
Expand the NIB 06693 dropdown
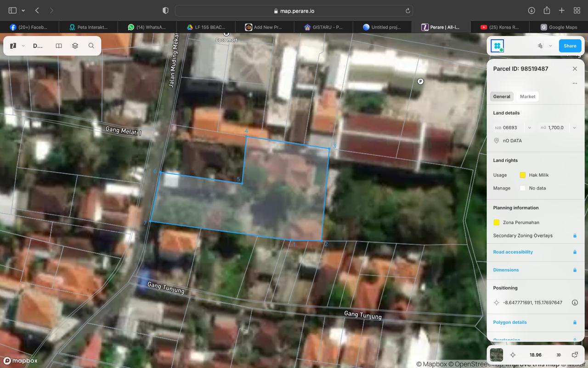[x=529, y=128]
